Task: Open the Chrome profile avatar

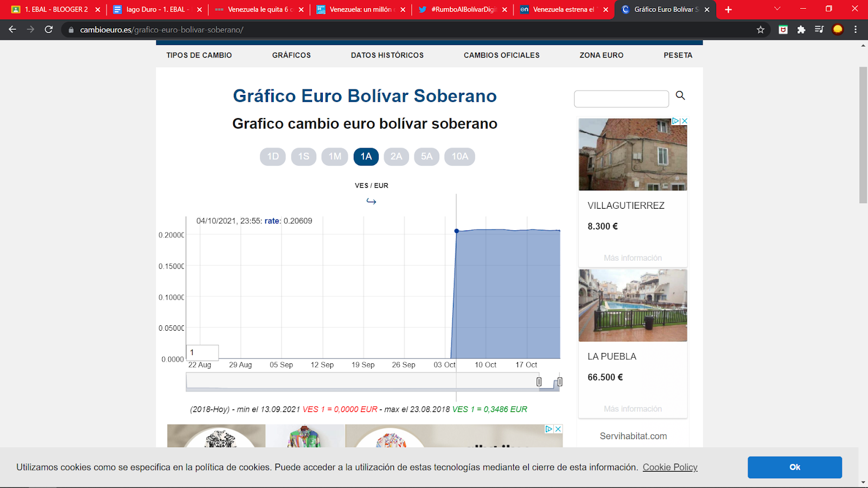Action: pos(838,30)
